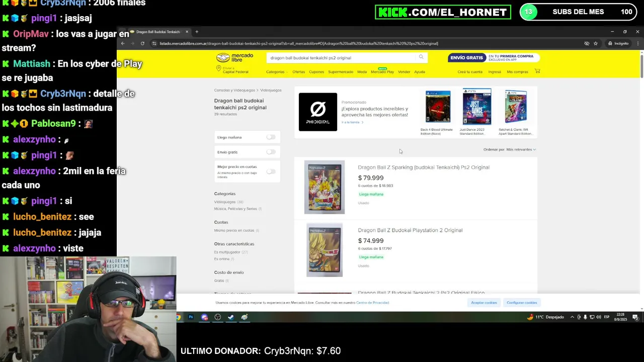Viewport: 644px width, 362px height.
Task: Click the $74.999 listing cover thumbnail
Action: pos(325,250)
